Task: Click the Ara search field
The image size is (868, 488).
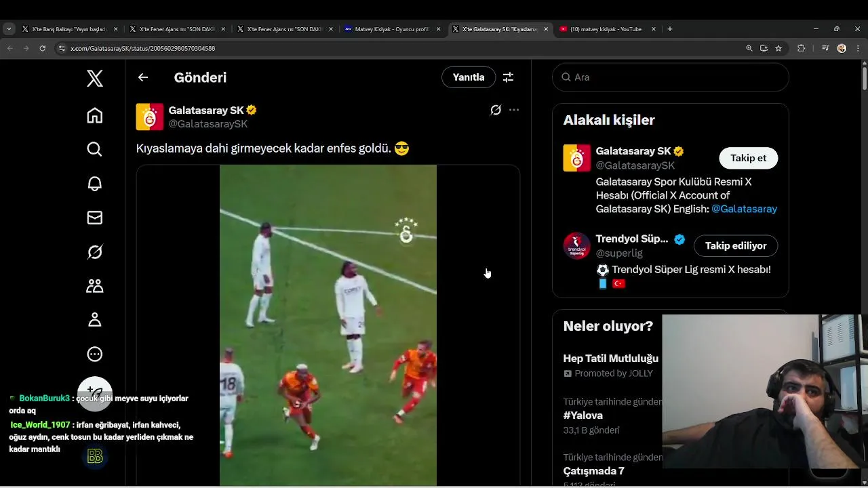Action: [x=671, y=77]
